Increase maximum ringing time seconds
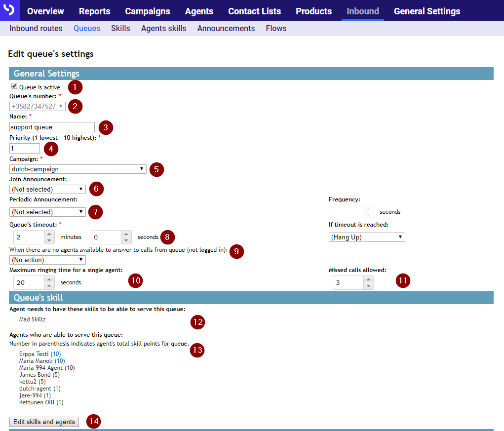Screen dimensions: 504x431 coord(49,279)
